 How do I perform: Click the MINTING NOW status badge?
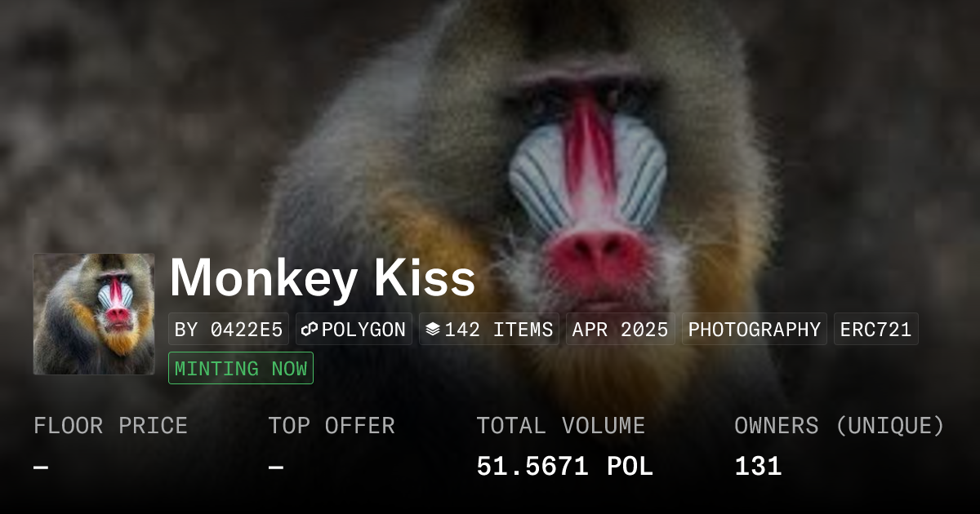click(241, 368)
